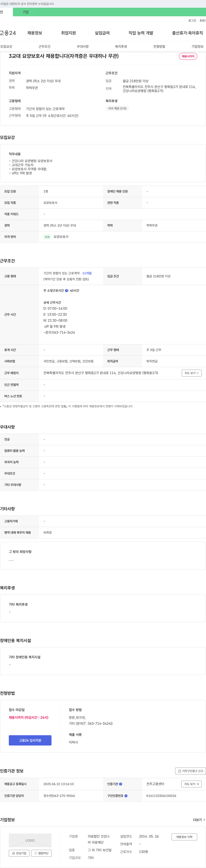
Task: Add company with 관심기업 star button
Action: coord(19,853)
